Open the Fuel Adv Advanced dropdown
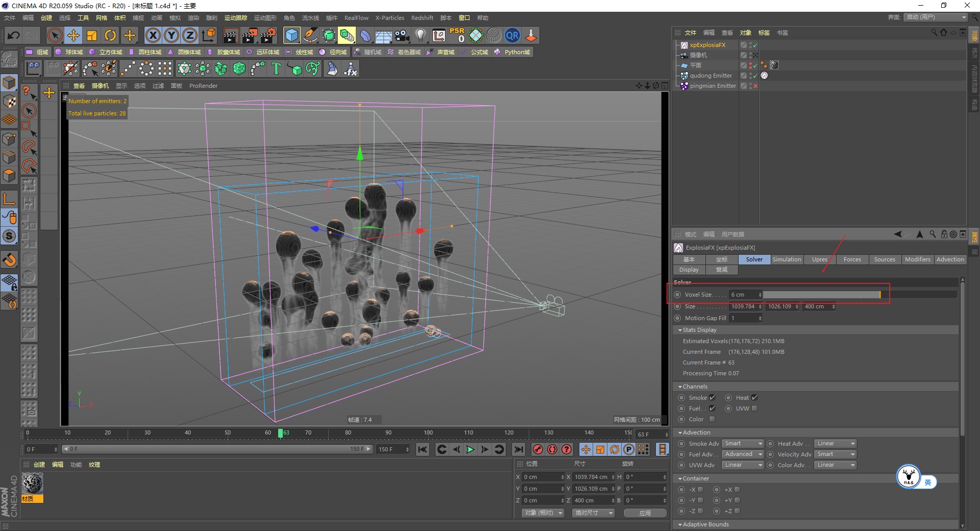 point(743,454)
